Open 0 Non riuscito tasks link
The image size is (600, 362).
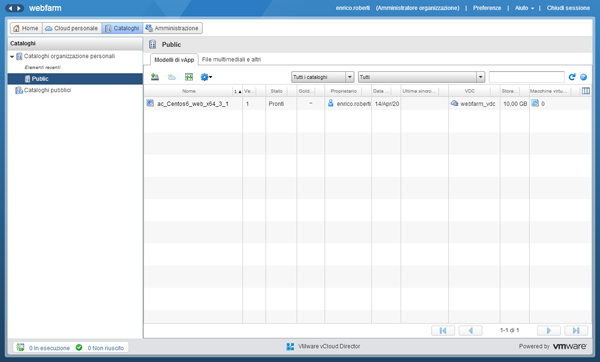click(106, 348)
